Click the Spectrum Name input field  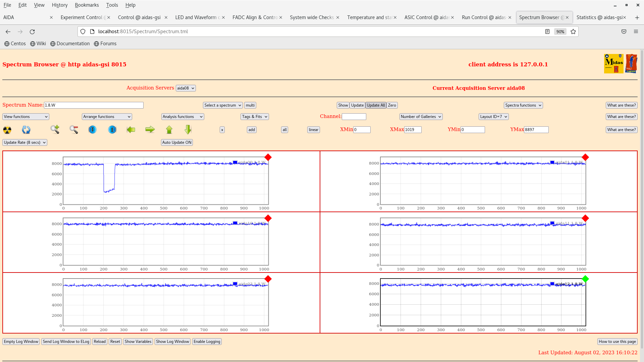tap(94, 105)
